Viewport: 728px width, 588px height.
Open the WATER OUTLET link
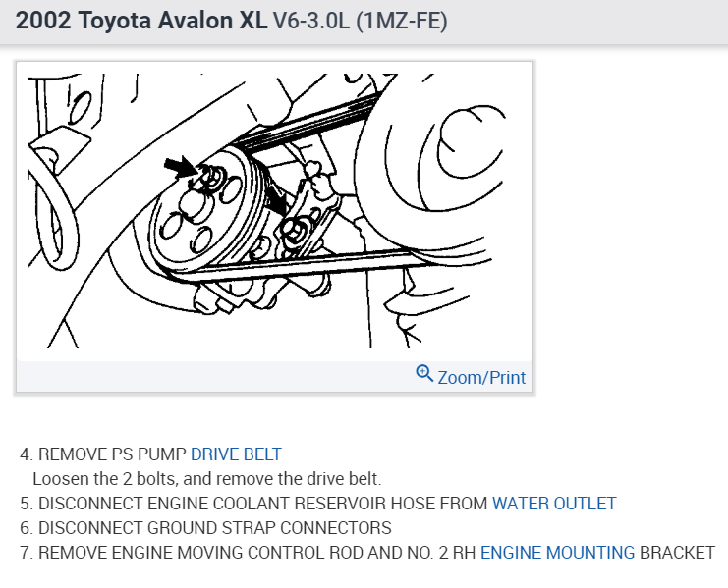click(x=554, y=504)
